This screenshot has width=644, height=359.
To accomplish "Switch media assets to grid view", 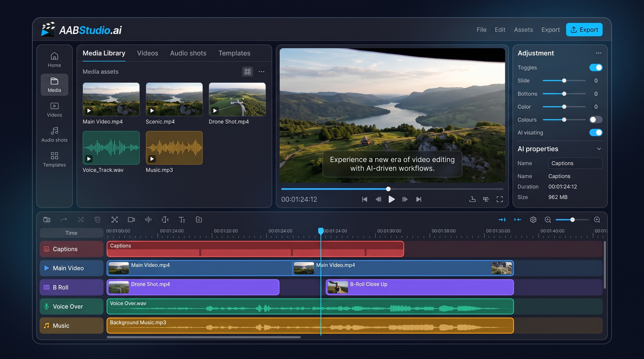I will 247,72.
